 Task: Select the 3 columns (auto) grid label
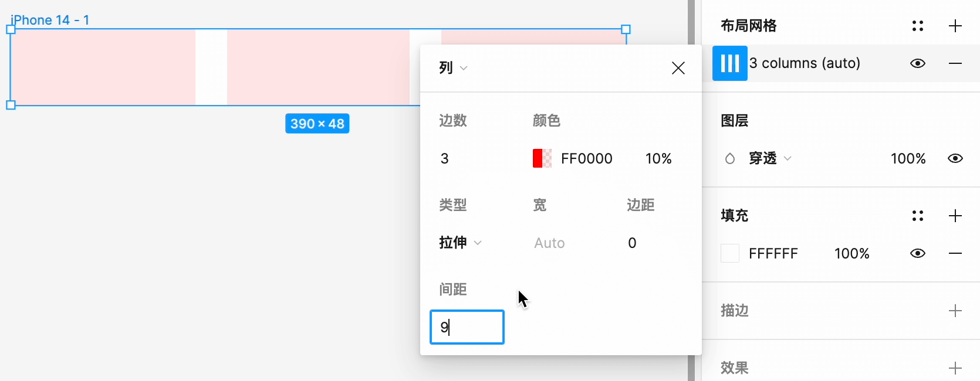point(805,63)
